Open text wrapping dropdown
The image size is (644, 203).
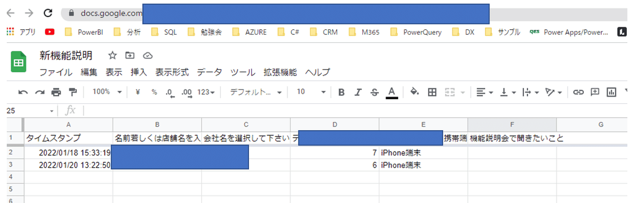coord(530,92)
